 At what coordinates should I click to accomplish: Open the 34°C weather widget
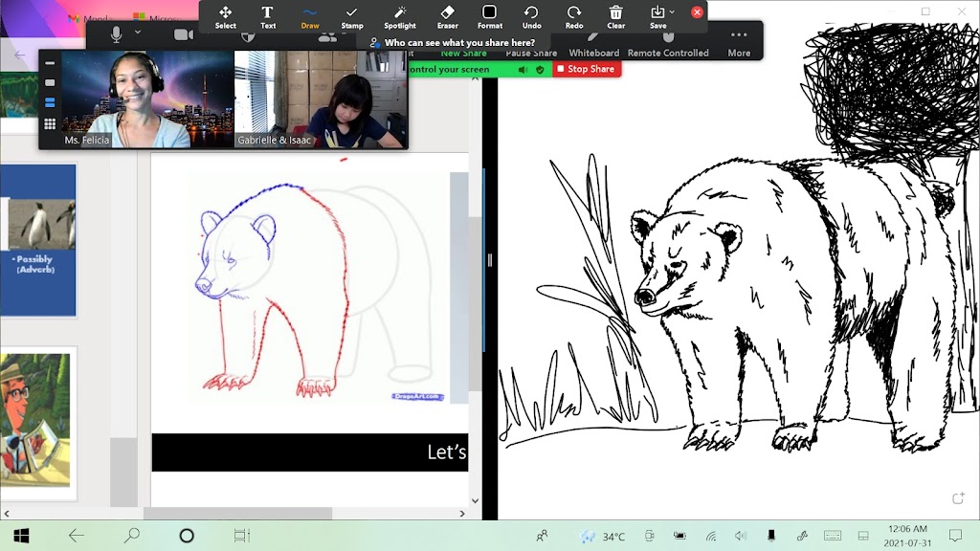[603, 536]
